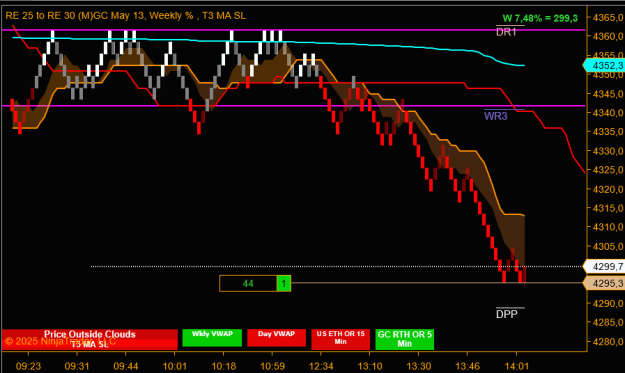
Task: Click the white 4299,7 price marker
Action: click(605, 266)
